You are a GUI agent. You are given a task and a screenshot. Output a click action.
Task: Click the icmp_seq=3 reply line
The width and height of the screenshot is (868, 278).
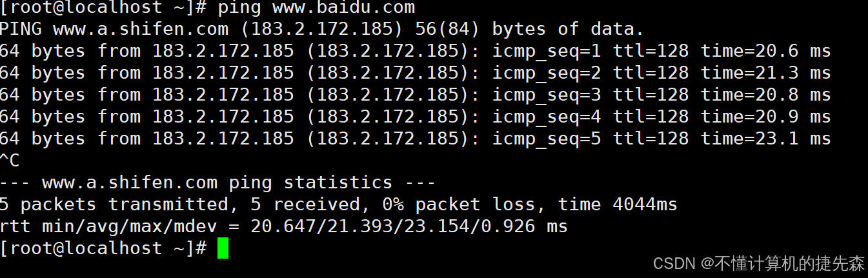(415, 95)
